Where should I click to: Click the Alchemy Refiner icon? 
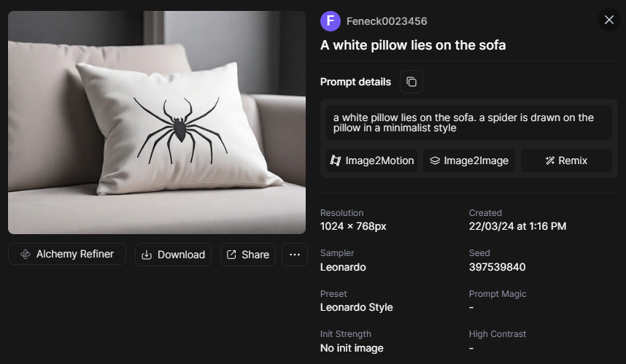tap(26, 255)
